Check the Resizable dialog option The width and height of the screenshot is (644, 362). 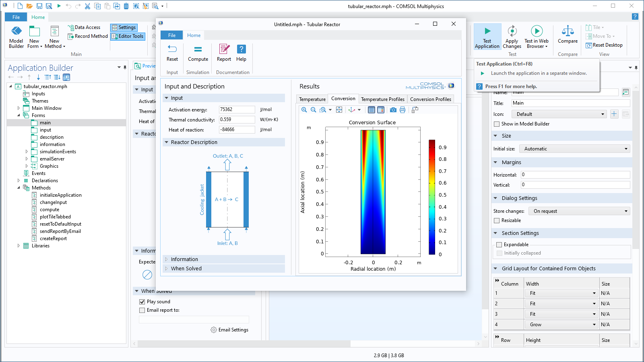click(x=497, y=220)
